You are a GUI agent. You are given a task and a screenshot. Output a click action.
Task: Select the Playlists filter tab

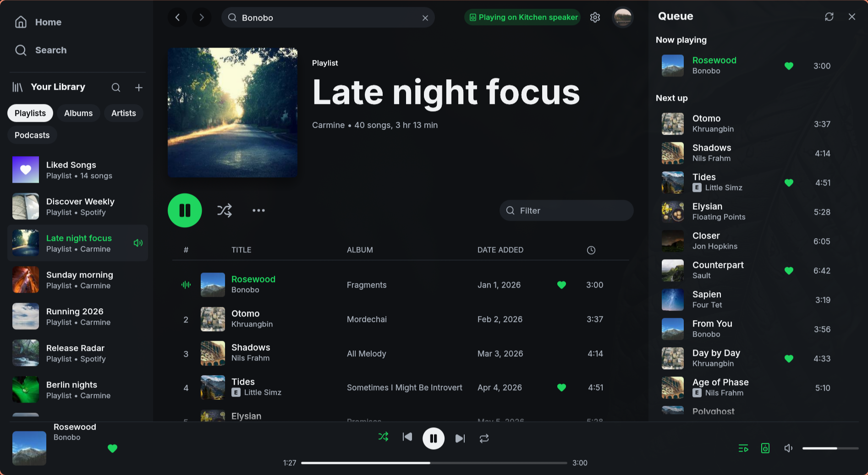coord(30,113)
